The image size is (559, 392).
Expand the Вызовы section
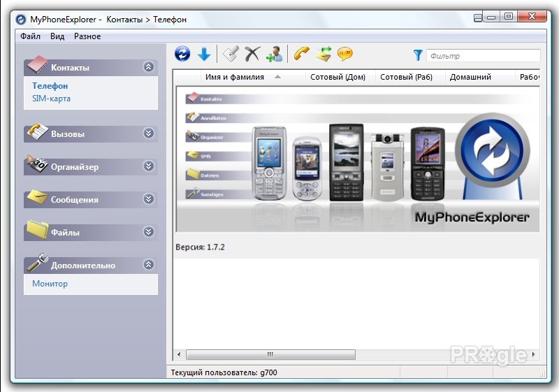tap(149, 133)
